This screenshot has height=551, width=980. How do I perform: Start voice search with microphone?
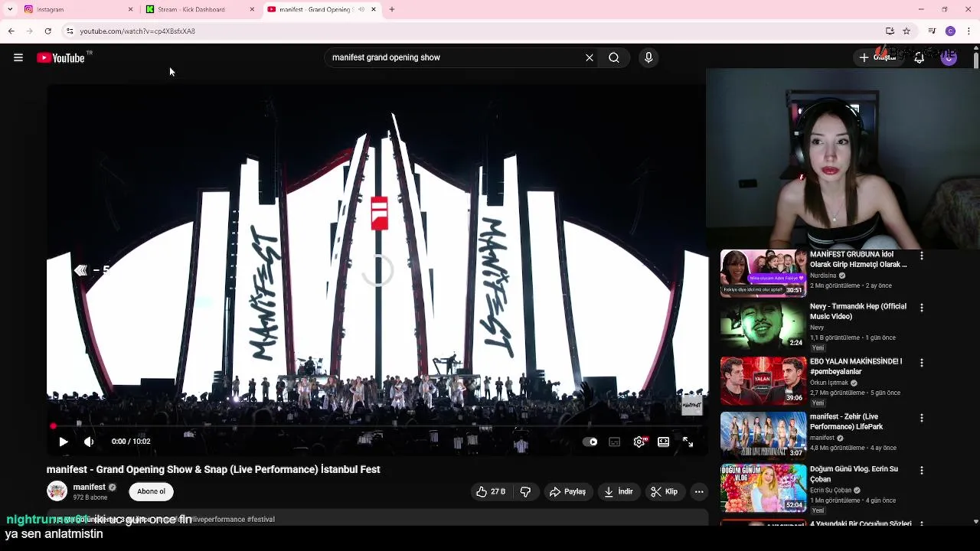pos(648,57)
